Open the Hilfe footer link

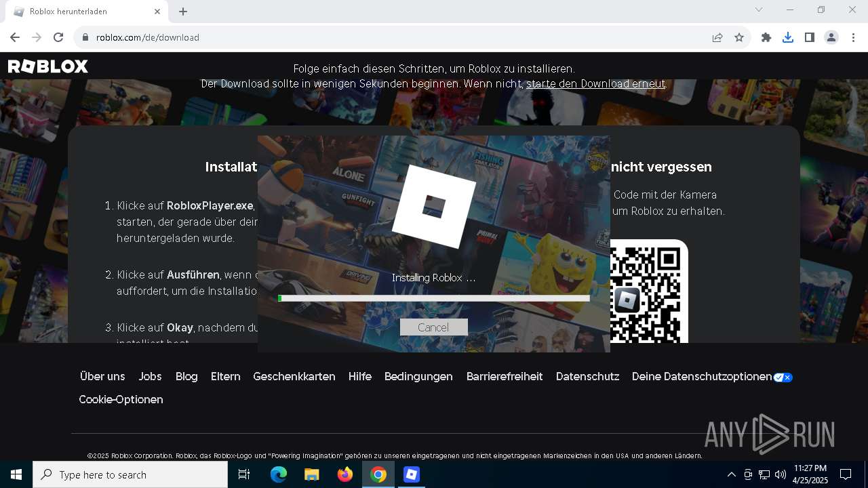point(360,376)
